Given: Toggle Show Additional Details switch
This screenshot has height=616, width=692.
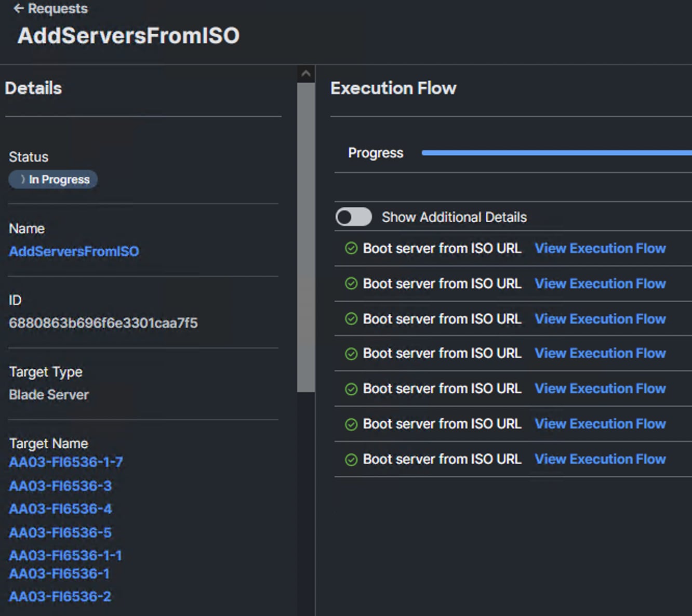Looking at the screenshot, I should 354,217.
